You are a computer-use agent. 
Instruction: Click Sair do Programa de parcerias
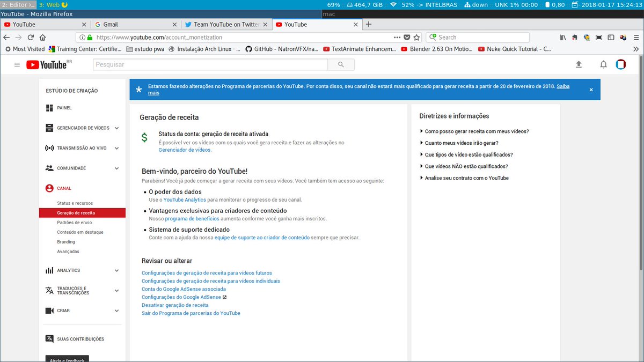pos(191,313)
